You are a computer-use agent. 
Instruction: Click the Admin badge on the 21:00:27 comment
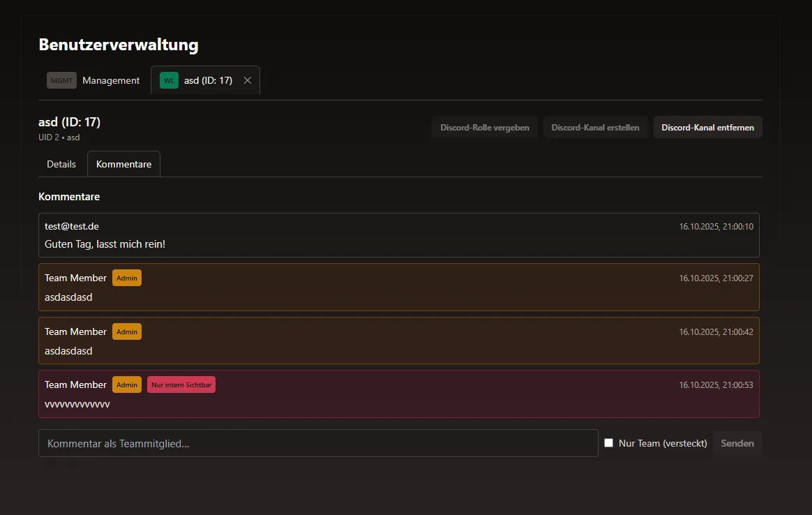click(x=127, y=278)
